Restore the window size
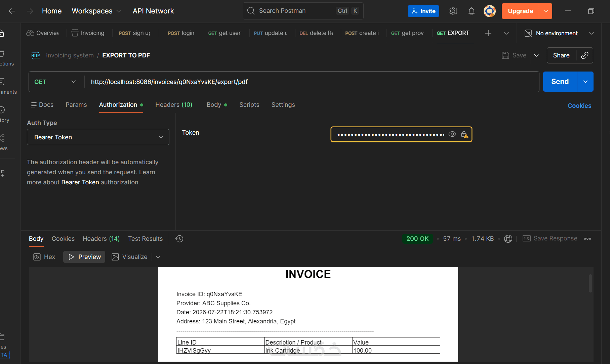This screenshot has width=610, height=364. point(591,11)
